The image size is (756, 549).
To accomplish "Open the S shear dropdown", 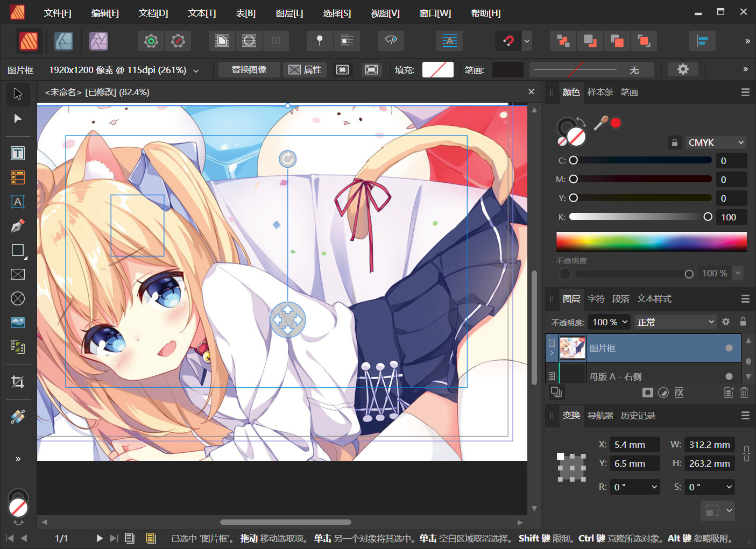I will [x=729, y=487].
